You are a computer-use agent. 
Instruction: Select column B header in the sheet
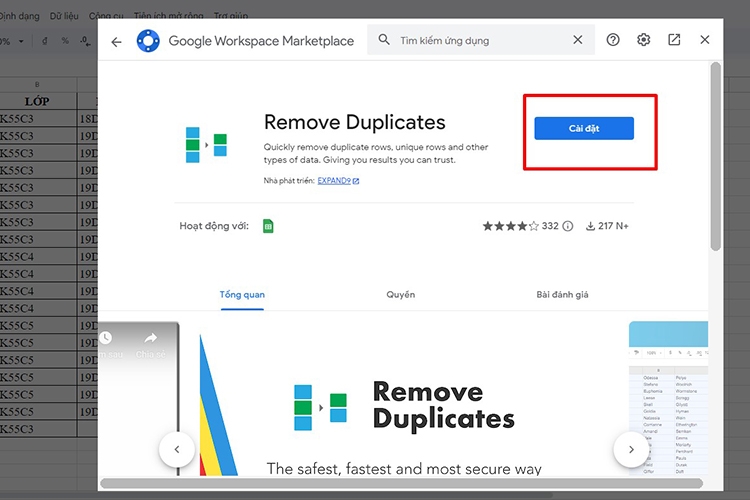pos(37,85)
